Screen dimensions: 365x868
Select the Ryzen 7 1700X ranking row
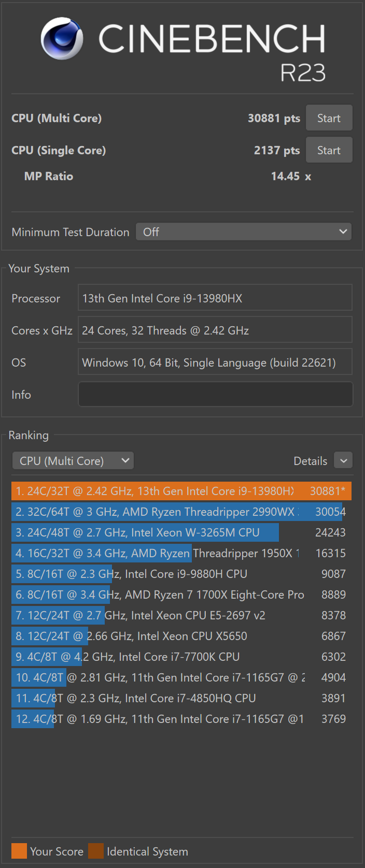(181, 595)
